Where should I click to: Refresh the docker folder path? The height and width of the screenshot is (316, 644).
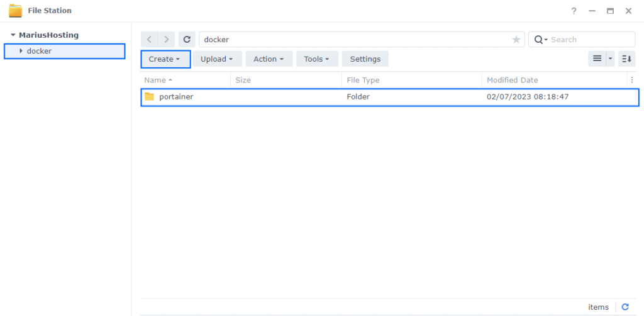pyautogui.click(x=186, y=40)
